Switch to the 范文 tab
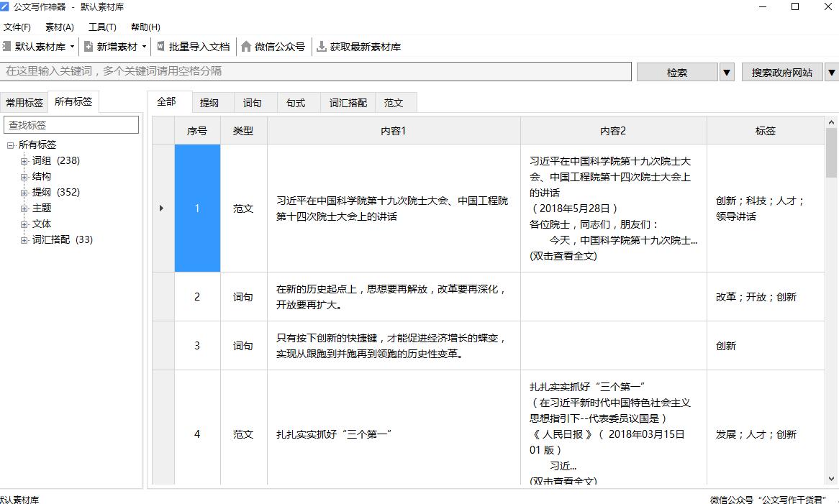839x504 pixels. pyautogui.click(x=394, y=103)
